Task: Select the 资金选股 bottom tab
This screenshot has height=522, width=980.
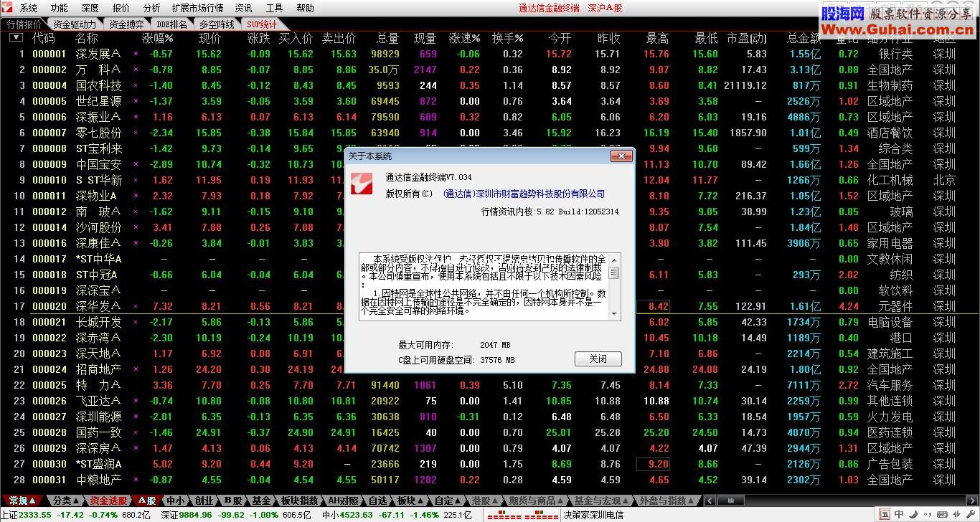Action: point(108,500)
